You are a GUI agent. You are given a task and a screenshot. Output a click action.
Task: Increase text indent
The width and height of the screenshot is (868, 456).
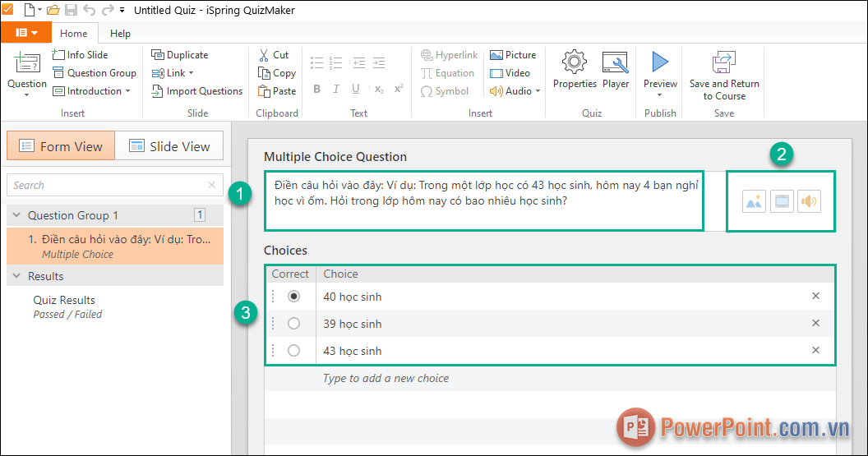pos(379,62)
